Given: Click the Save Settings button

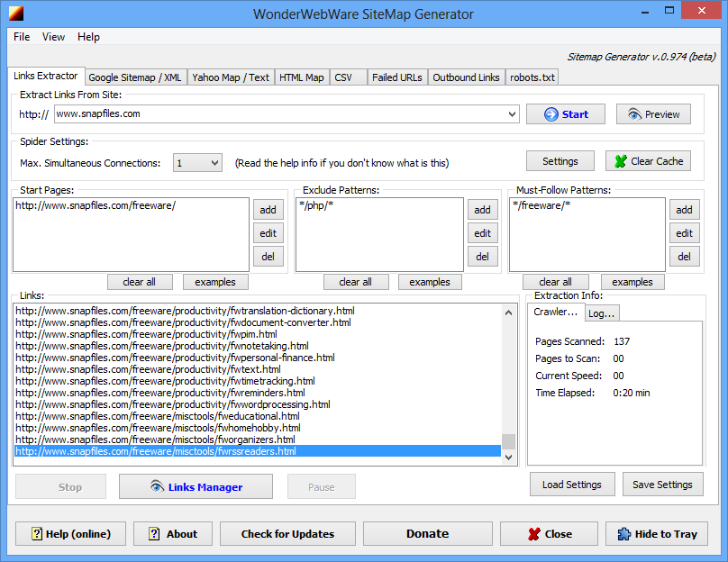Looking at the screenshot, I should pyautogui.click(x=662, y=485).
